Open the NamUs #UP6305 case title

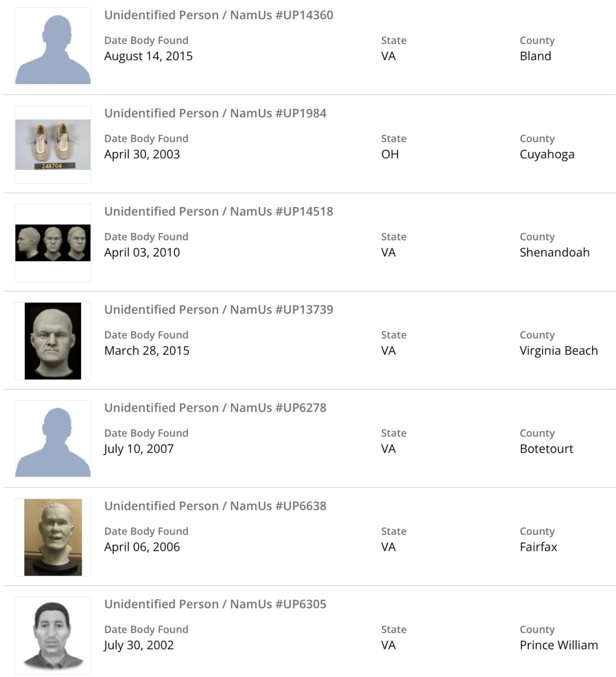click(215, 604)
